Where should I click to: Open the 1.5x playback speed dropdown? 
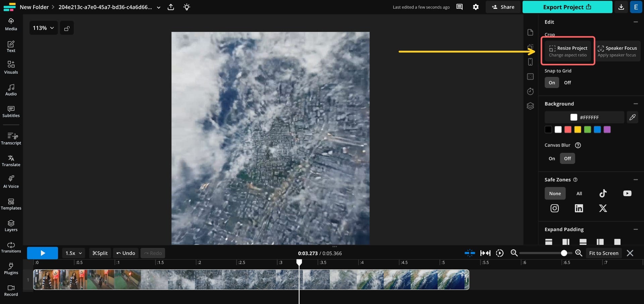(x=73, y=253)
